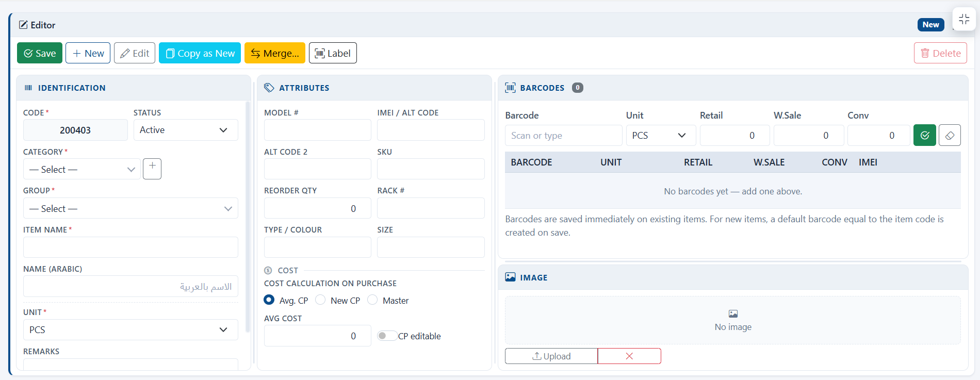This screenshot has height=380, width=980.
Task: Click the New item button
Action: (x=88, y=53)
